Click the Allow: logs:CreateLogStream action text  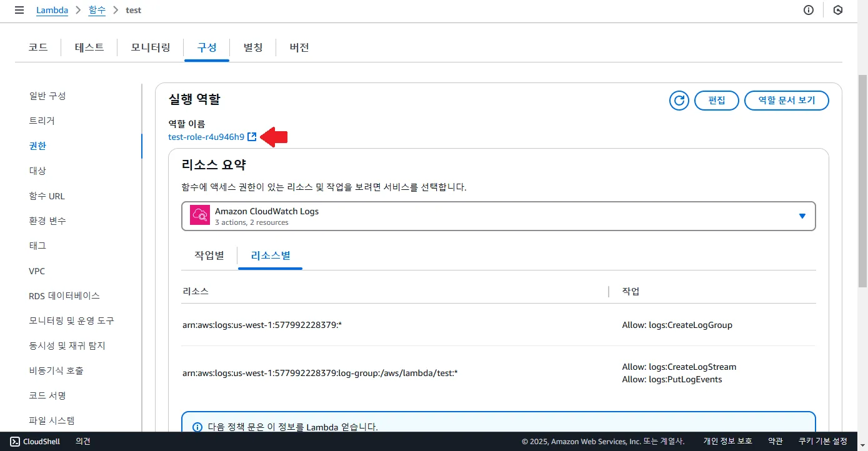pos(679,367)
